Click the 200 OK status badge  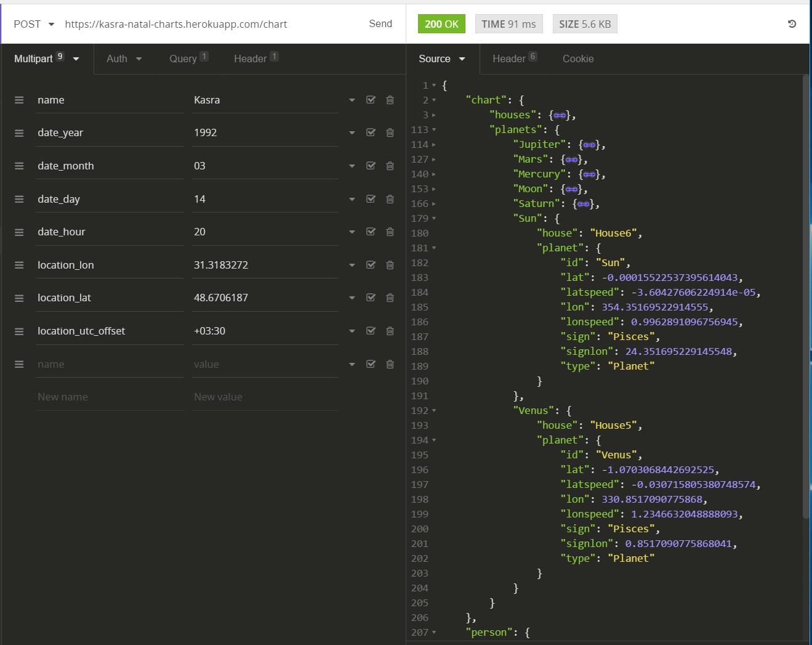click(x=441, y=24)
